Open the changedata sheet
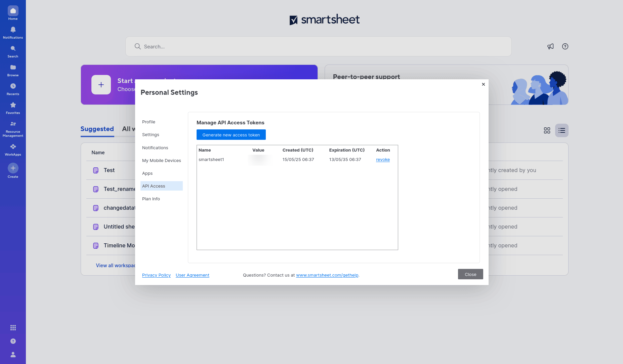Viewport: 623px width, 364px height. (x=119, y=208)
